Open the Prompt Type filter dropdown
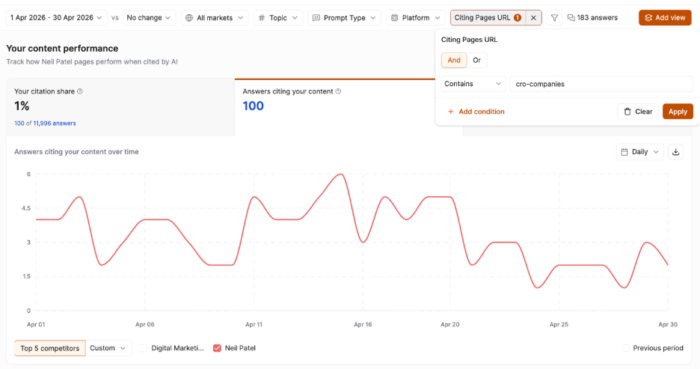This screenshot has width=700, height=369. click(345, 18)
